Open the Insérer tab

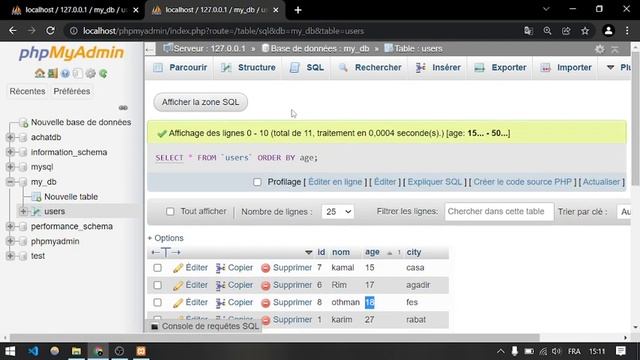438,68
